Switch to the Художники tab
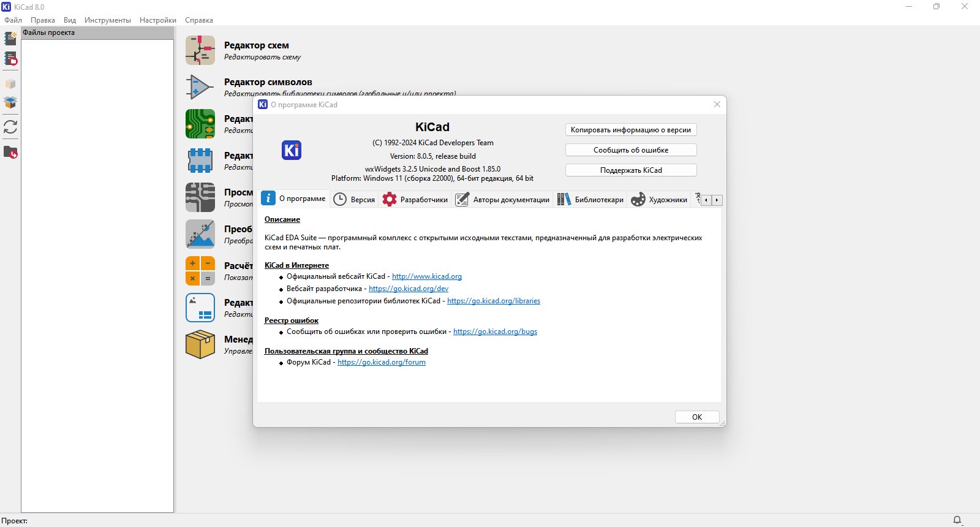This screenshot has width=980, height=527. click(659, 200)
